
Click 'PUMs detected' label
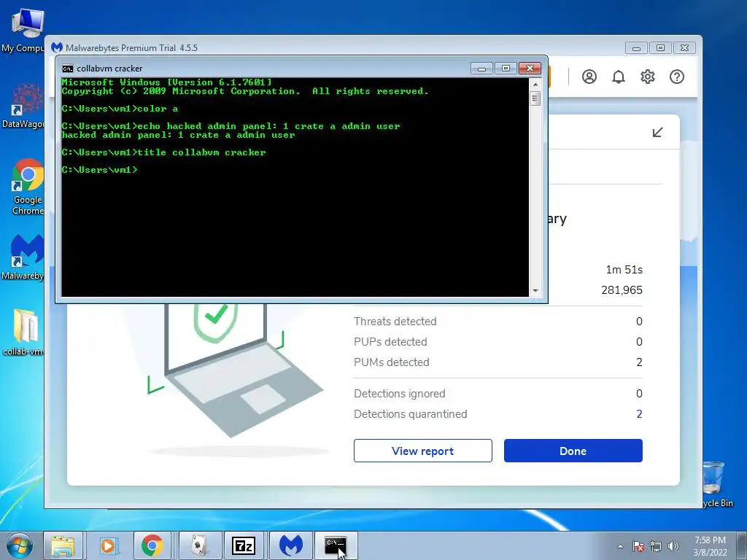coord(391,362)
